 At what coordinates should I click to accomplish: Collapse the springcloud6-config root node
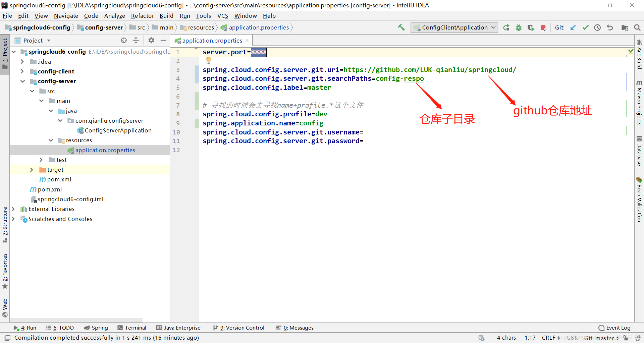[x=14, y=52]
